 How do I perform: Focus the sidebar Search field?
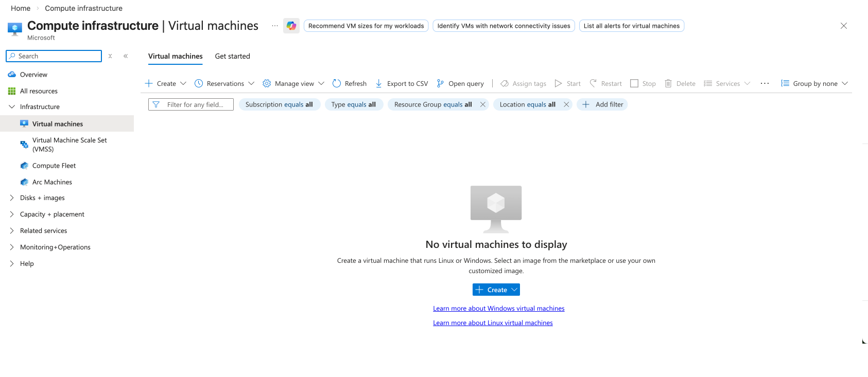[54, 56]
